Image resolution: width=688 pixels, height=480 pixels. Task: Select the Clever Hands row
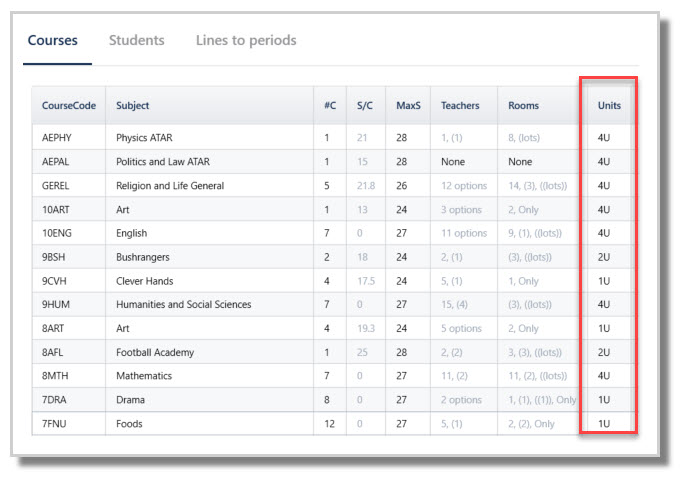click(x=333, y=281)
